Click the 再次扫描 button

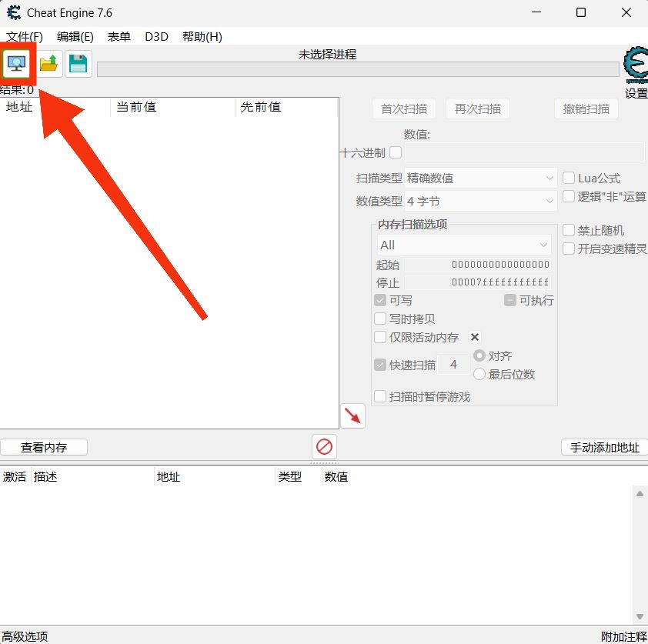[478, 108]
